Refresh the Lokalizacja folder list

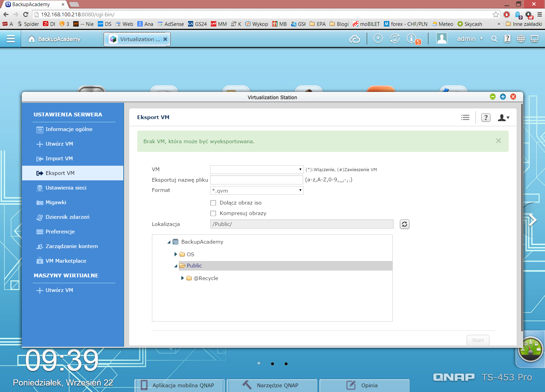[404, 224]
